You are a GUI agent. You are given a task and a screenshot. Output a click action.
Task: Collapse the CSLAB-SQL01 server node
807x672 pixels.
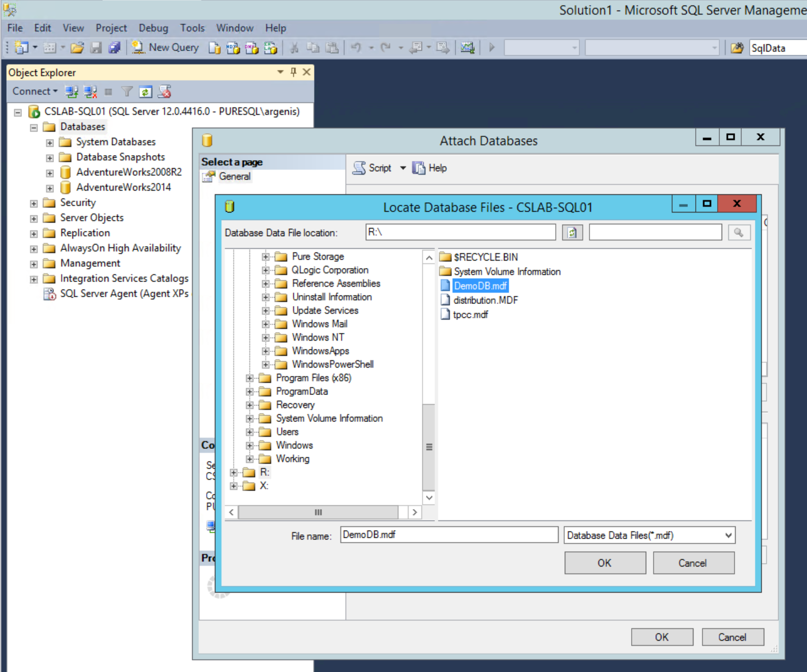18,112
